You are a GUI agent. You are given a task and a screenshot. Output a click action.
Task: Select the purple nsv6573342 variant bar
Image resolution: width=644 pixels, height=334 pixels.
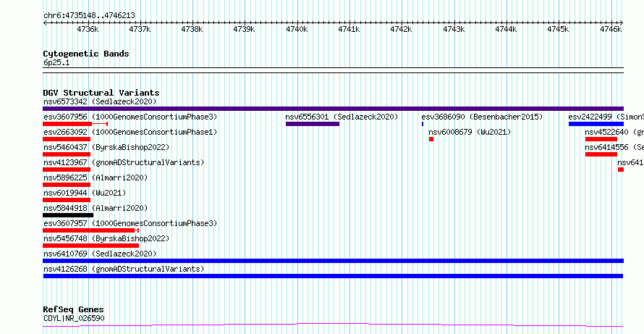click(333, 109)
